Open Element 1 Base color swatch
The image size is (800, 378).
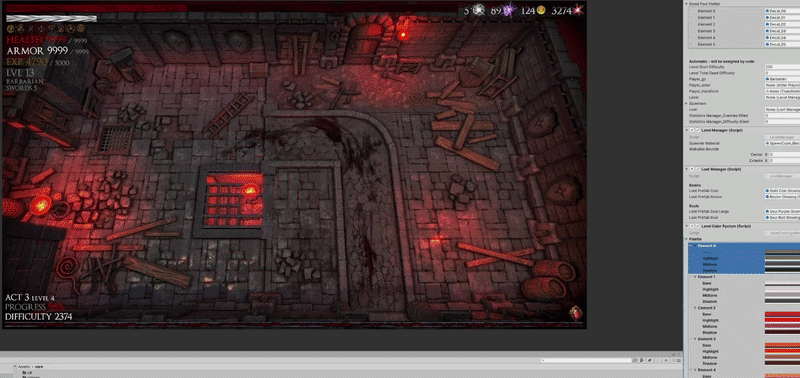point(782,283)
